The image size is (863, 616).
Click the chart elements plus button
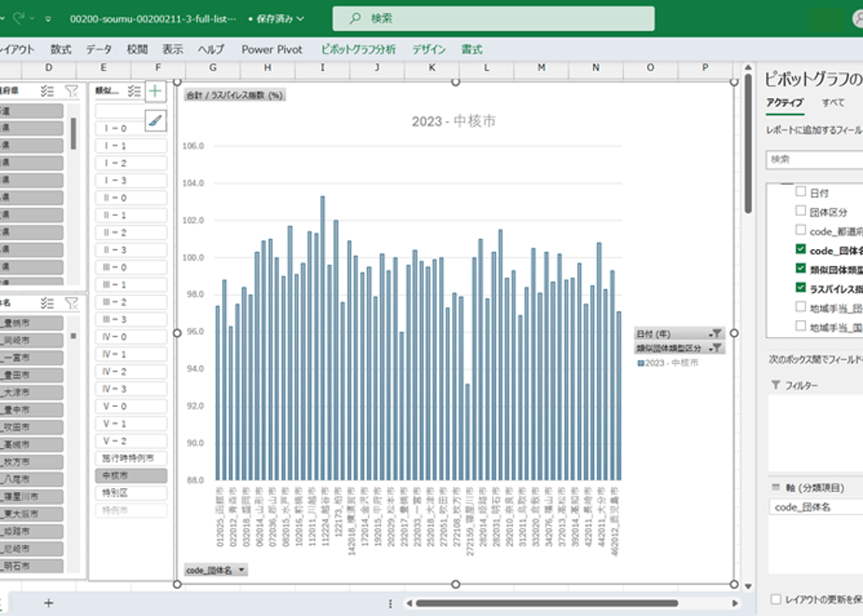(x=155, y=91)
